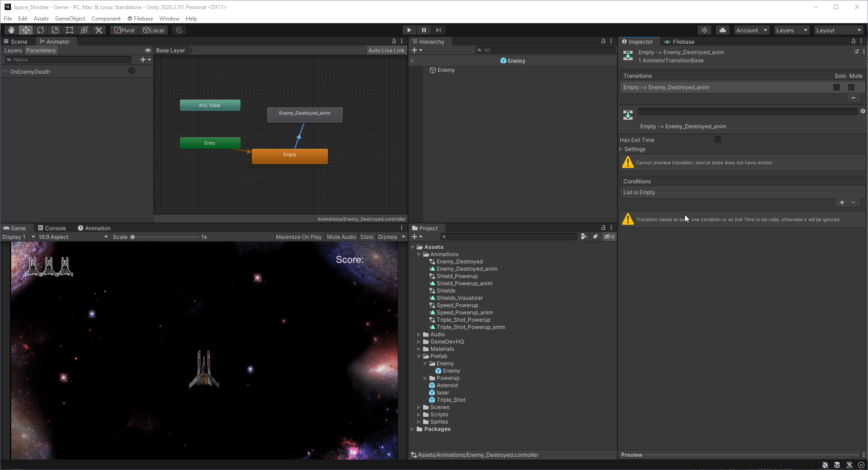Toggle Auto Live Link
This screenshot has height=470, width=868.
[x=386, y=51]
